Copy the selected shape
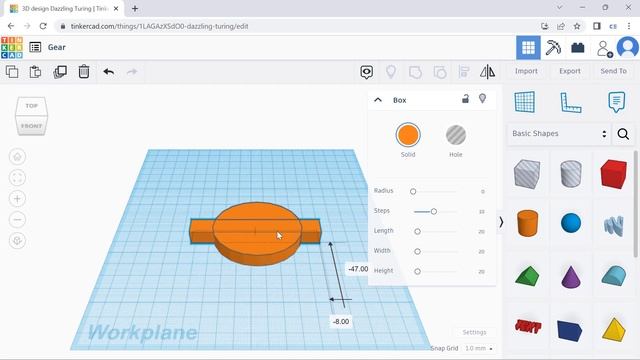 [x=12, y=72]
